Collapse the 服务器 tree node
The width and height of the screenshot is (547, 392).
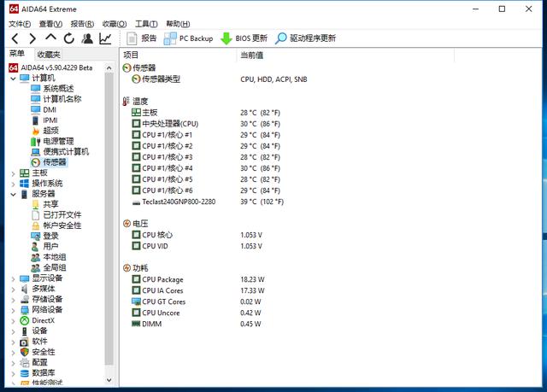pyautogui.click(x=13, y=194)
